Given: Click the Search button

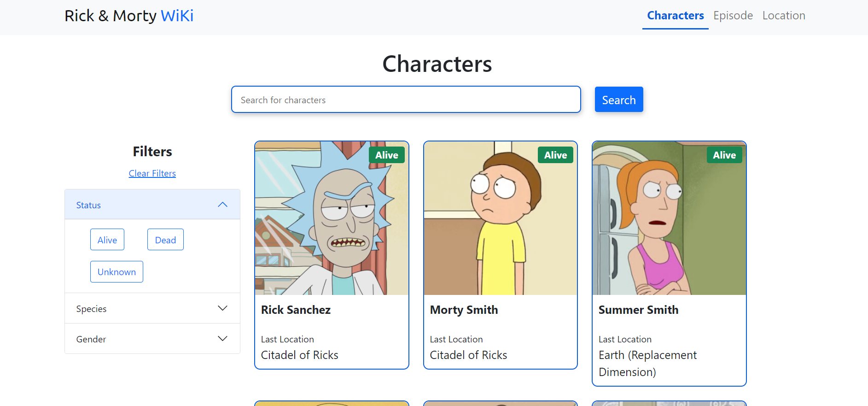Looking at the screenshot, I should tap(619, 100).
